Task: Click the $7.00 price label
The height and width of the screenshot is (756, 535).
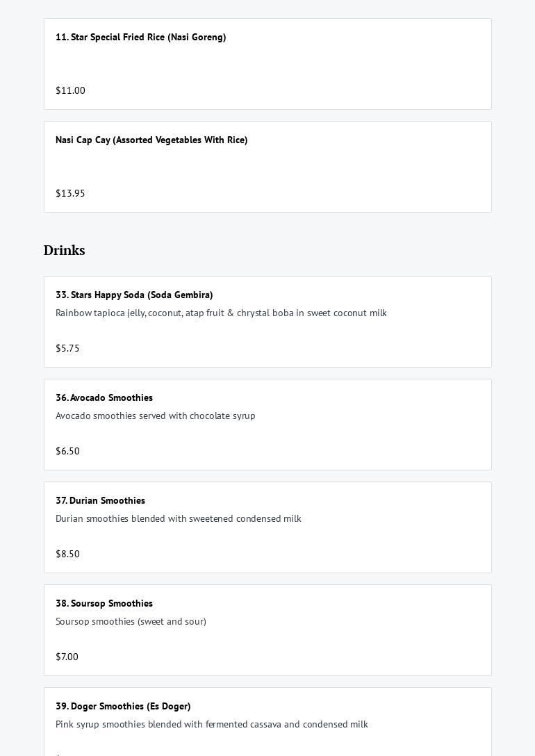Action: [67, 657]
